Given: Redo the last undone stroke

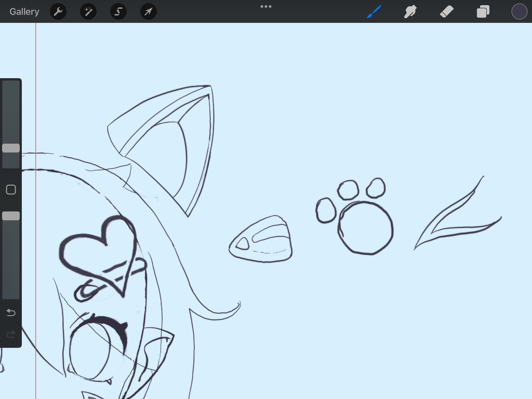Looking at the screenshot, I should [x=11, y=334].
